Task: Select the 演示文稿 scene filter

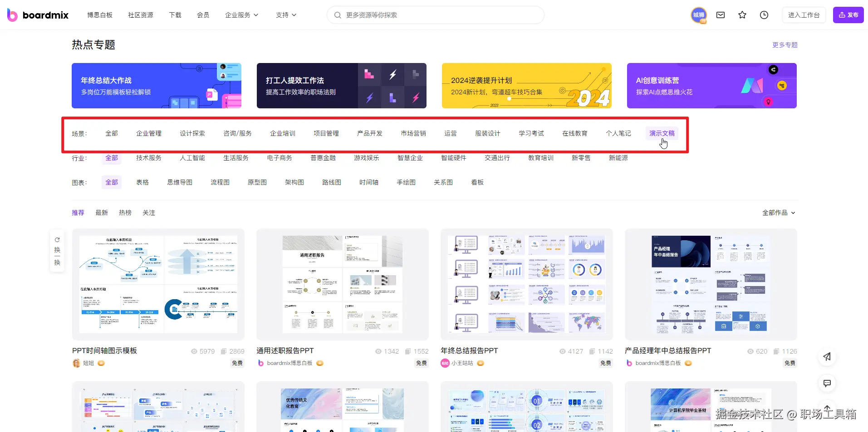Action: pos(662,133)
